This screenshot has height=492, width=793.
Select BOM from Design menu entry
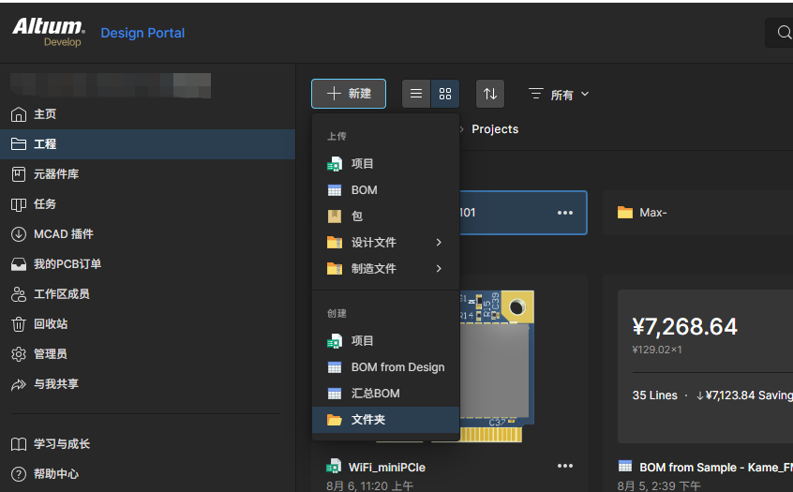point(385,367)
